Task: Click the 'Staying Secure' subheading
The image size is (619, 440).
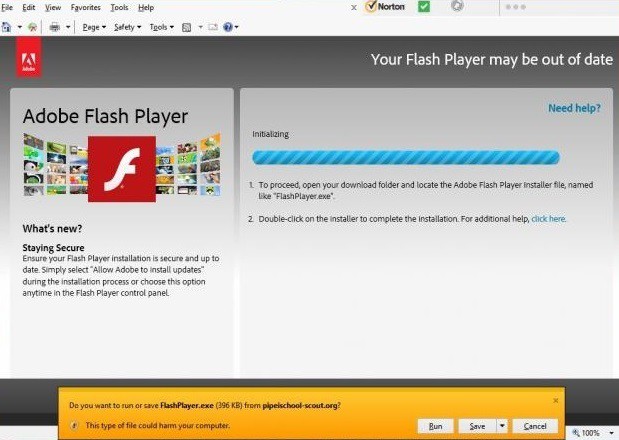Action: 53,248
